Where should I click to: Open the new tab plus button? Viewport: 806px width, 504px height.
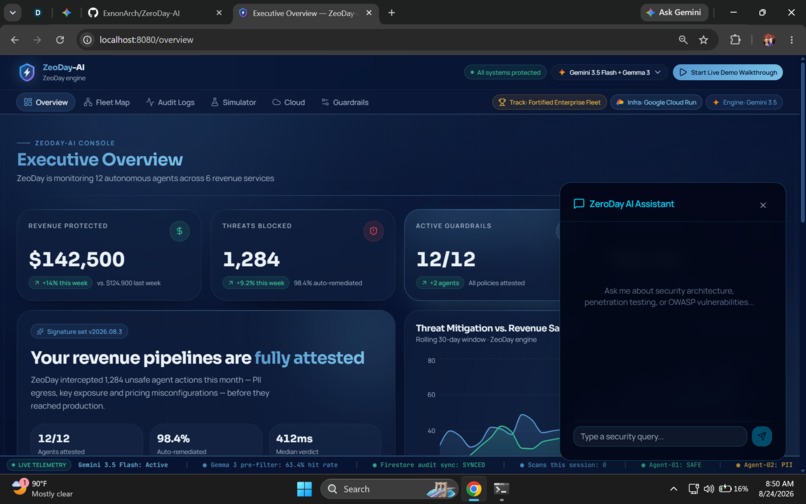392,13
